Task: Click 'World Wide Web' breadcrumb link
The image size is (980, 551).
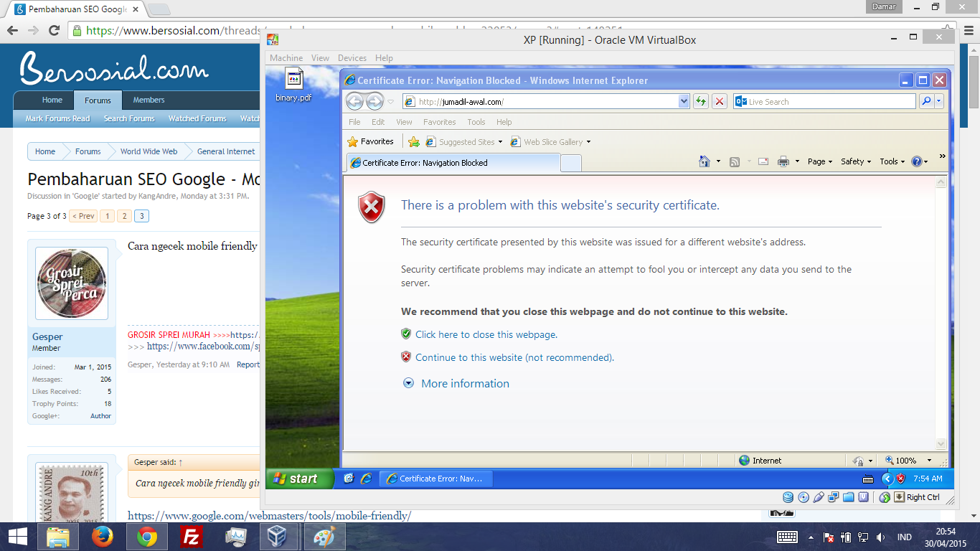Action: pos(149,151)
